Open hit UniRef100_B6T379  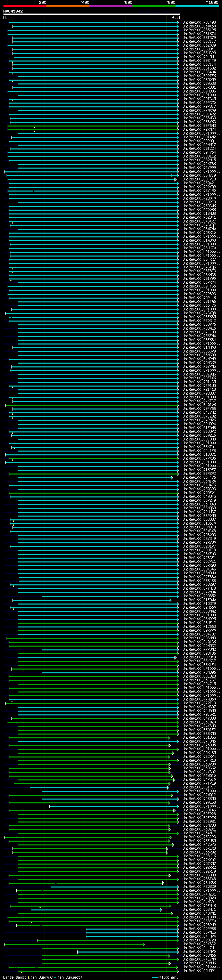point(199,38)
